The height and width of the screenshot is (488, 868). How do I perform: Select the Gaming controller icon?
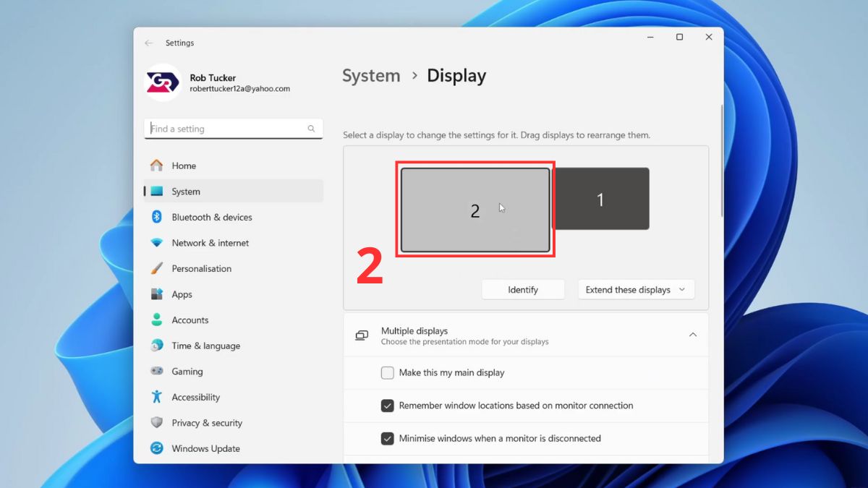(158, 371)
